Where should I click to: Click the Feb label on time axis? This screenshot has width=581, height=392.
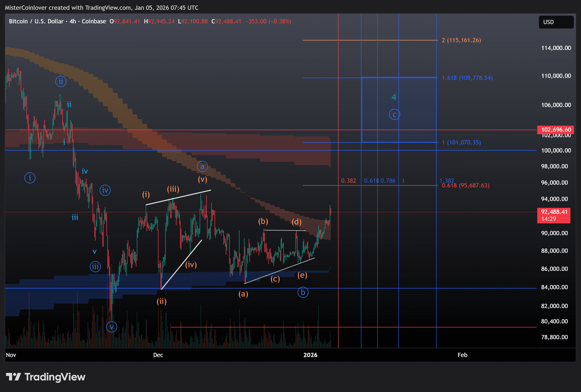[462, 355]
